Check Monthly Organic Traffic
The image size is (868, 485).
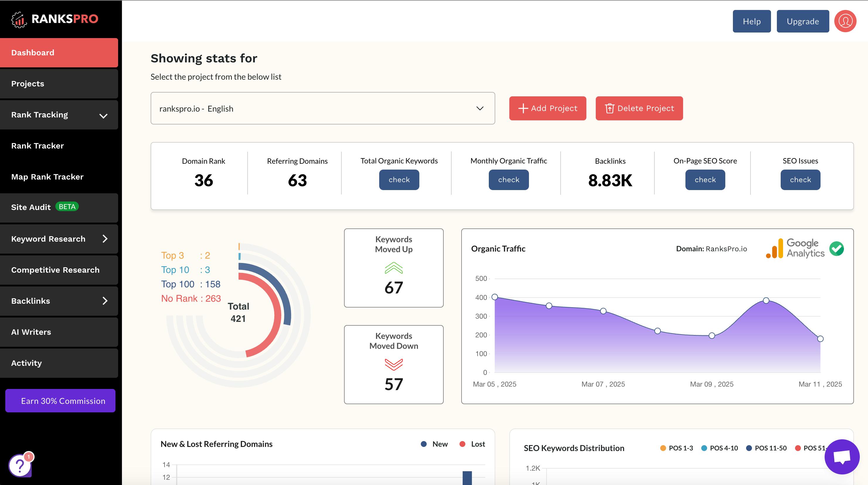(x=508, y=180)
